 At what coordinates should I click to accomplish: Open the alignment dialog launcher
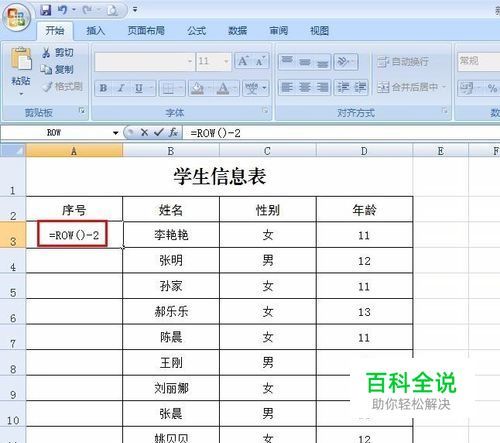[x=444, y=111]
